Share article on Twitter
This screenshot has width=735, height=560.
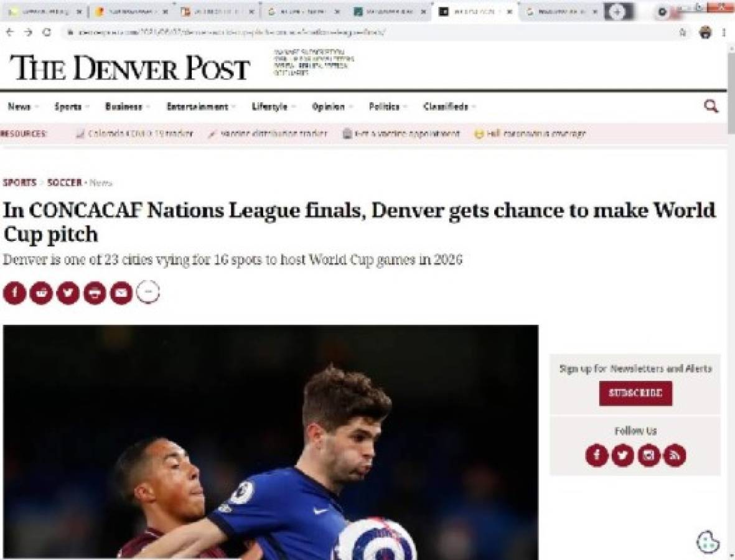[x=68, y=293]
